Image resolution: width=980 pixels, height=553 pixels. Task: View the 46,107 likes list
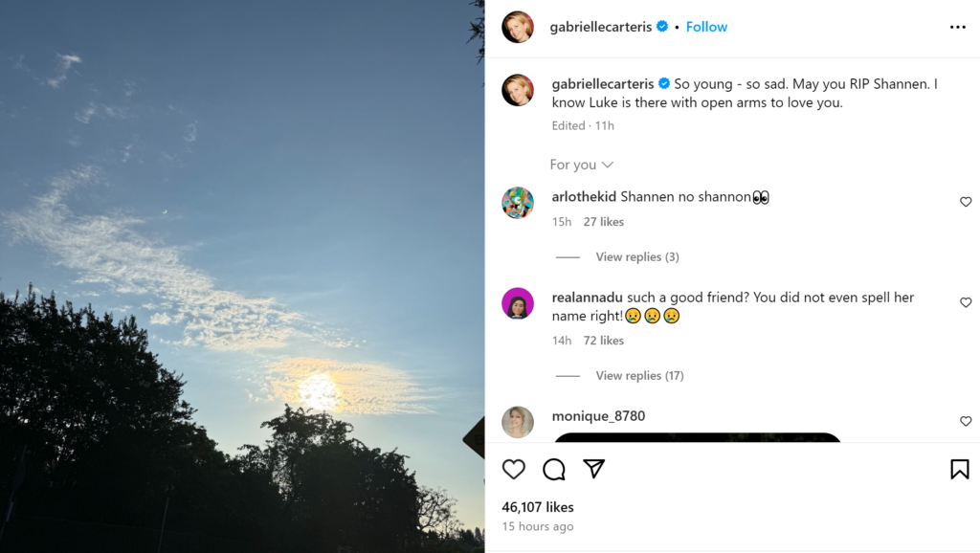[538, 507]
